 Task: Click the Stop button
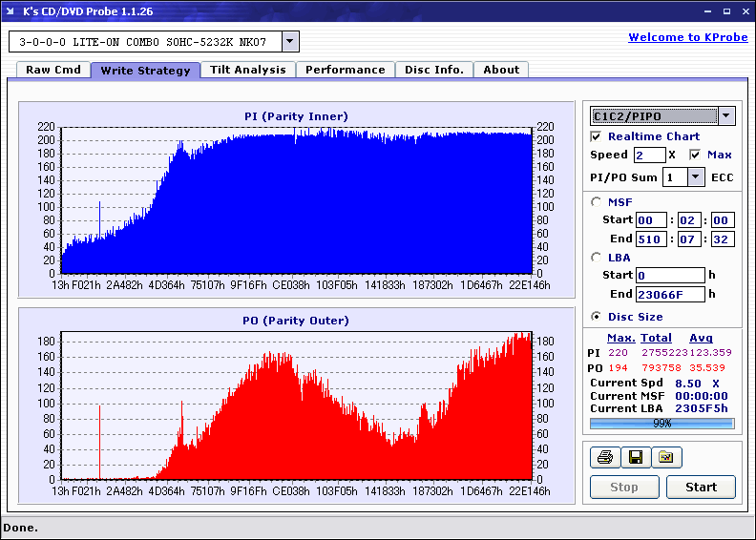coord(624,487)
